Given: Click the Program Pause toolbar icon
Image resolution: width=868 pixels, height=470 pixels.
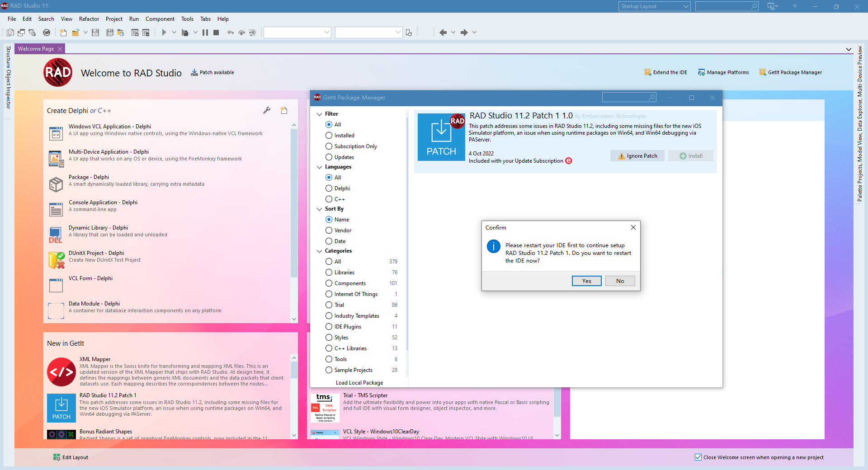Looking at the screenshot, I should pos(205,33).
